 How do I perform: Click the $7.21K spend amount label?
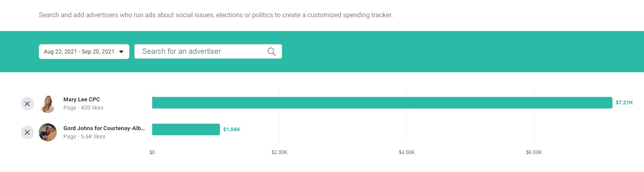coord(624,102)
